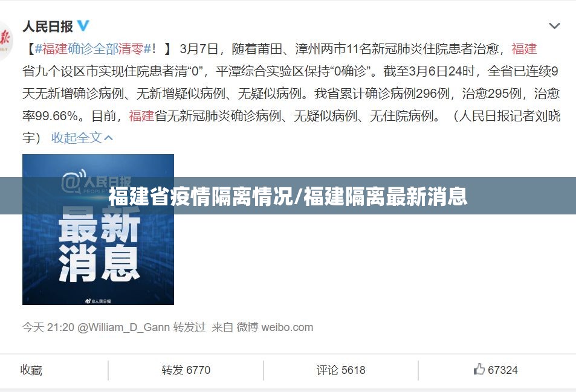Viewport: 576px width, 392px height.
Task: Click the 今天 21:20 timestamp
Action: coord(48,327)
